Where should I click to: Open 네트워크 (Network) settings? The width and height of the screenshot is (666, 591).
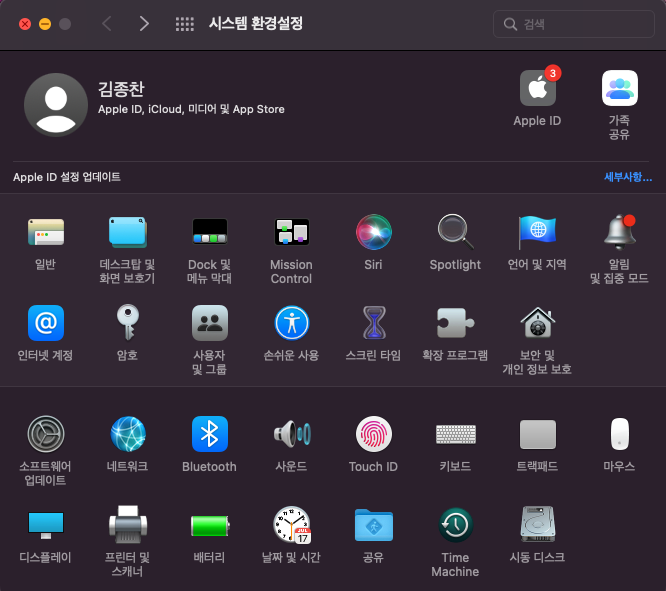(x=128, y=434)
